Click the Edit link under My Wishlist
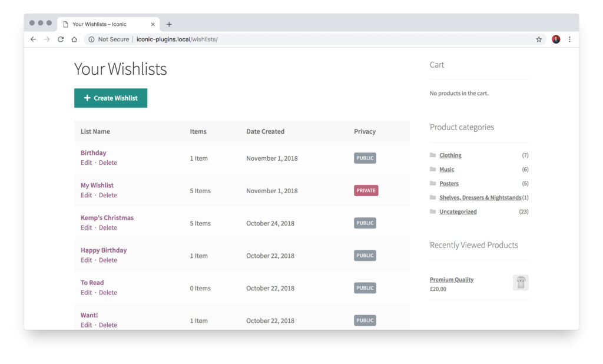603x364 pixels. [x=86, y=195]
